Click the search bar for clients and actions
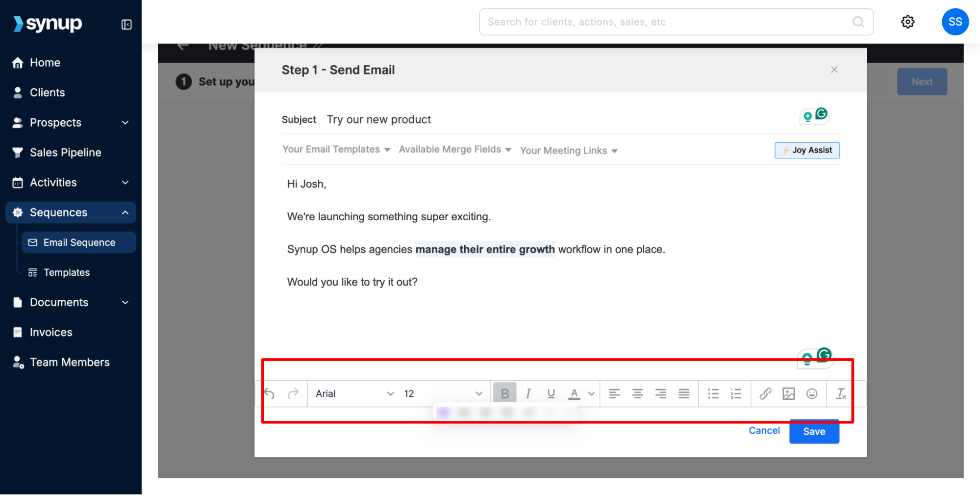This screenshot has height=495, width=980. 676,22
